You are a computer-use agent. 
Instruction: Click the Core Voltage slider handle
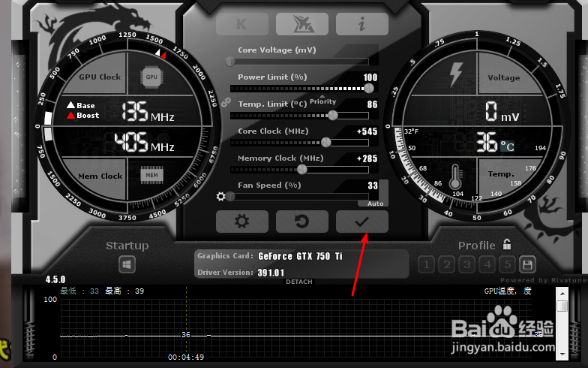[x=230, y=61]
